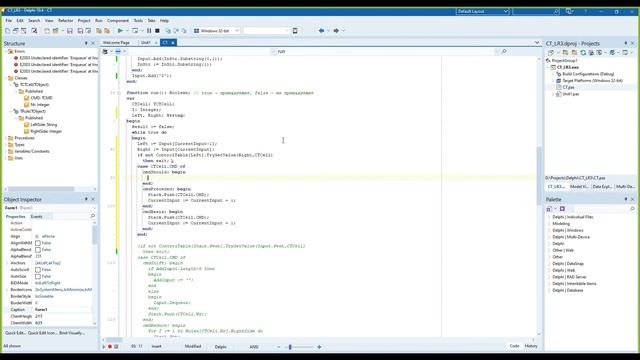Viewport: 640px width, 360px height.
Task: Click the zoom-out minus icon in status bar
Action: 279,347
